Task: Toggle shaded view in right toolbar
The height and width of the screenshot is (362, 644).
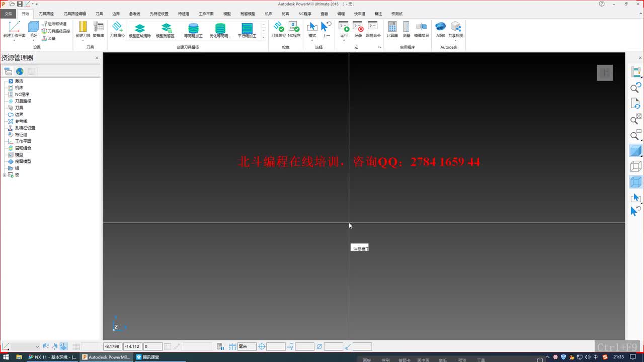Action: point(636,150)
